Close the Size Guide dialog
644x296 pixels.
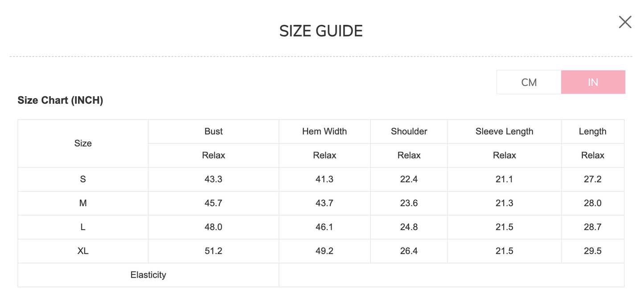pyautogui.click(x=625, y=22)
